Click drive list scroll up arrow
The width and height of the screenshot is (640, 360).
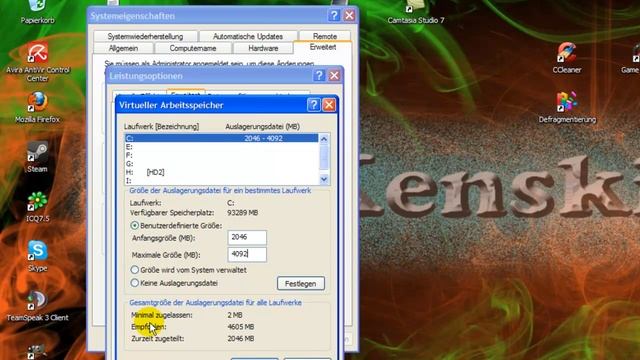click(324, 139)
